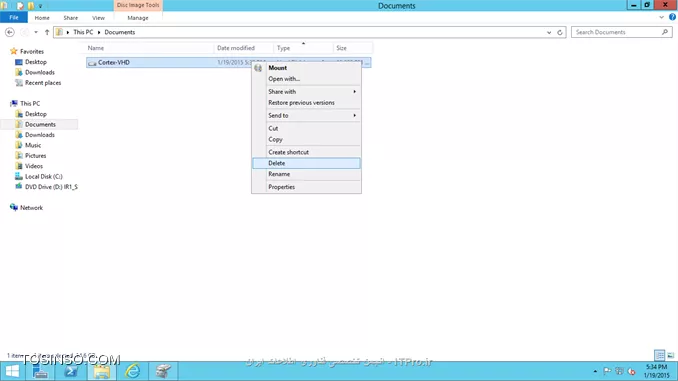
Task: Open Properties from the context menu
Action: click(x=306, y=187)
